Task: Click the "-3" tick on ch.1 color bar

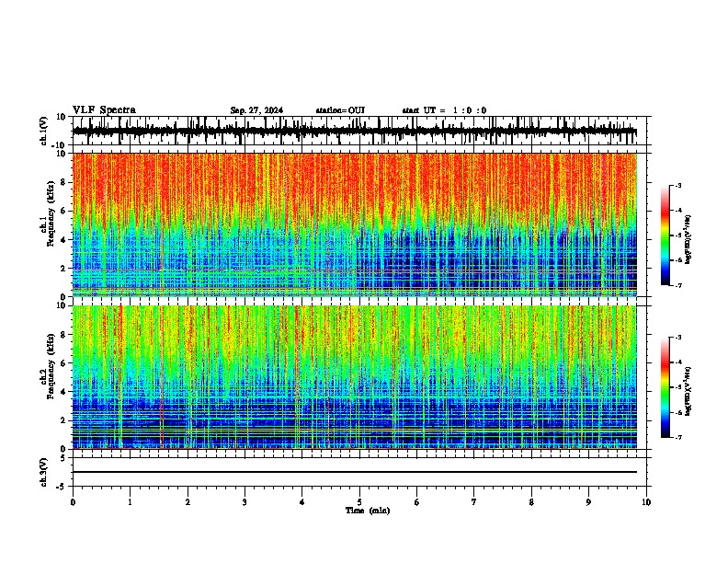Action: click(678, 185)
